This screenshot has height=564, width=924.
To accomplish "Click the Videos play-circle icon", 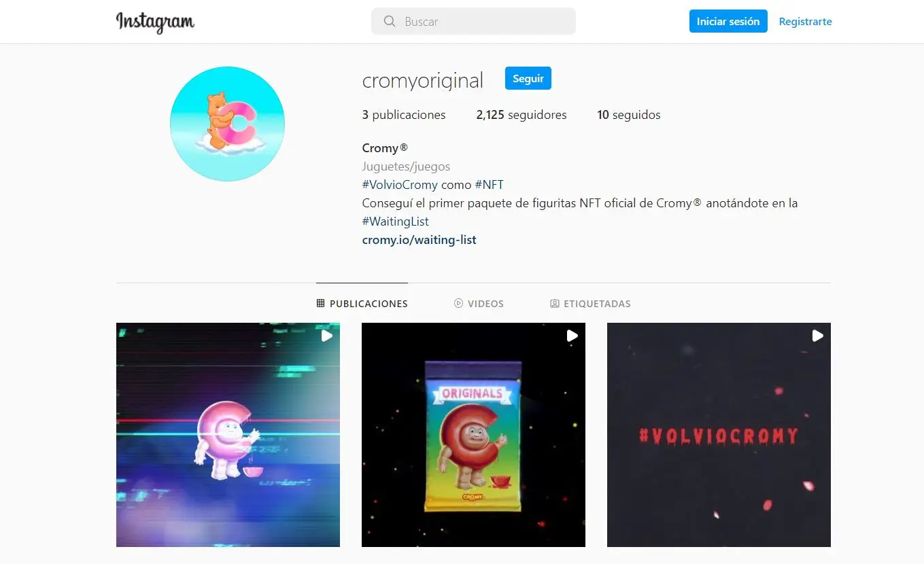I will 458,304.
